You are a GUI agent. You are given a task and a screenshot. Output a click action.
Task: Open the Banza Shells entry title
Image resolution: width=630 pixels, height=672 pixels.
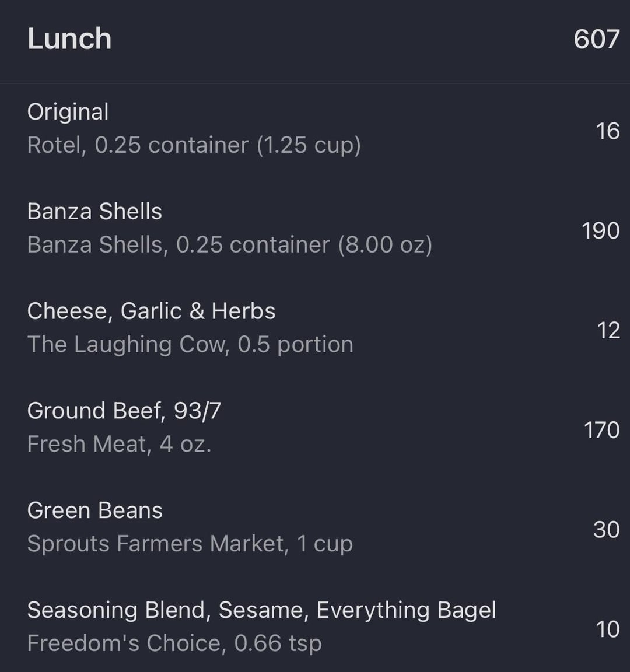94,211
